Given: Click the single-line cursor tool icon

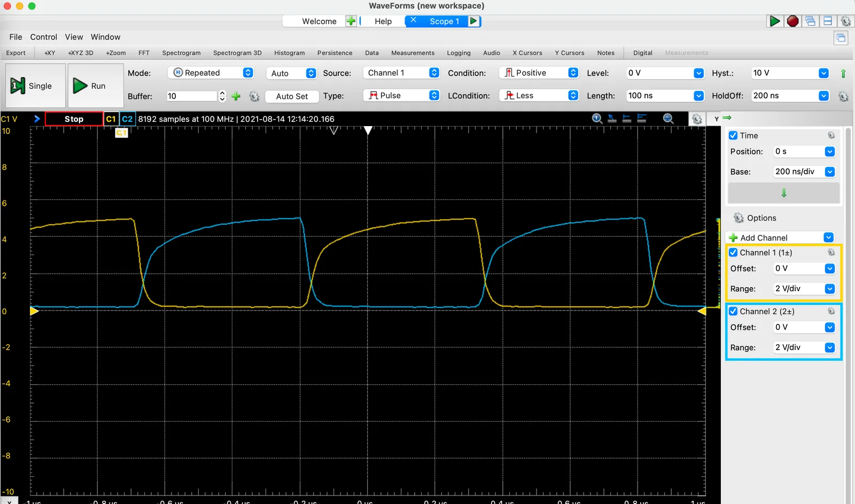Looking at the screenshot, I should tap(627, 119).
